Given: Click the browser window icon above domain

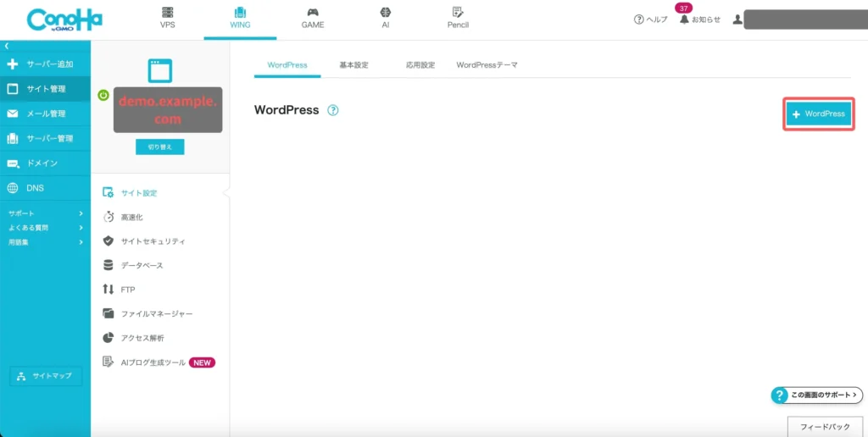Looking at the screenshot, I should click(160, 71).
